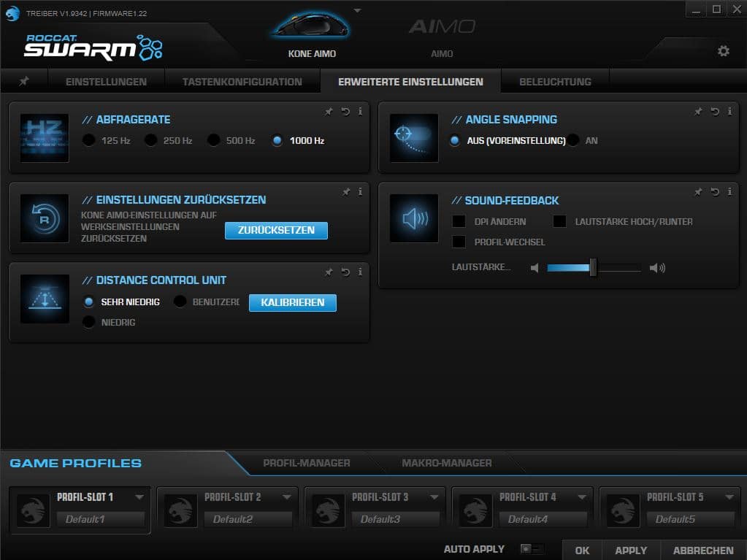Show info for the Sound-Feedback panel
The image size is (747, 560).
[x=729, y=192]
